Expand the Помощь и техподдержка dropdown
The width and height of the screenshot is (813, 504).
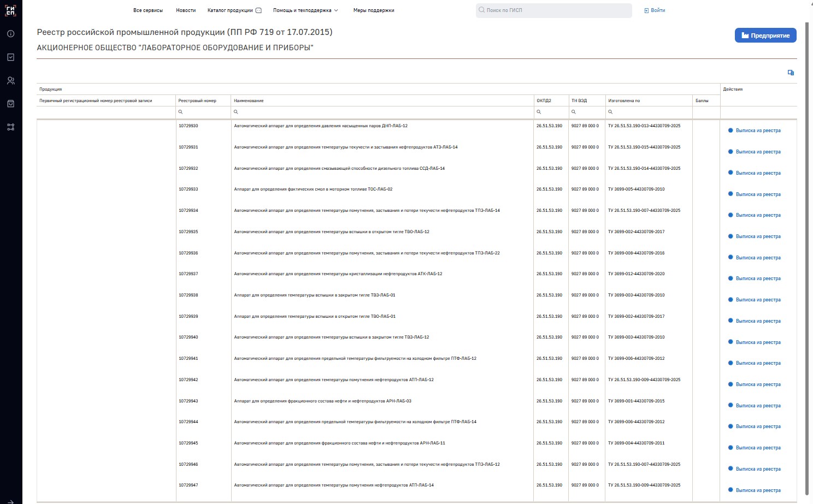point(305,10)
